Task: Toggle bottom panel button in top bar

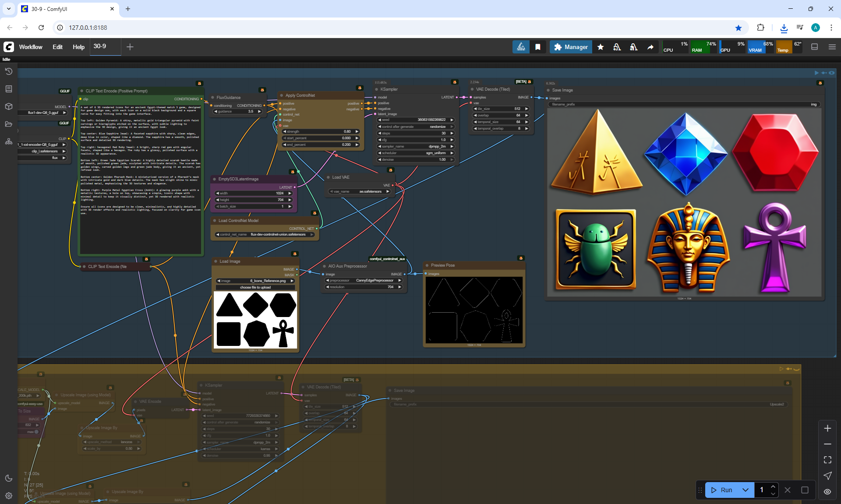Action: pos(815,47)
